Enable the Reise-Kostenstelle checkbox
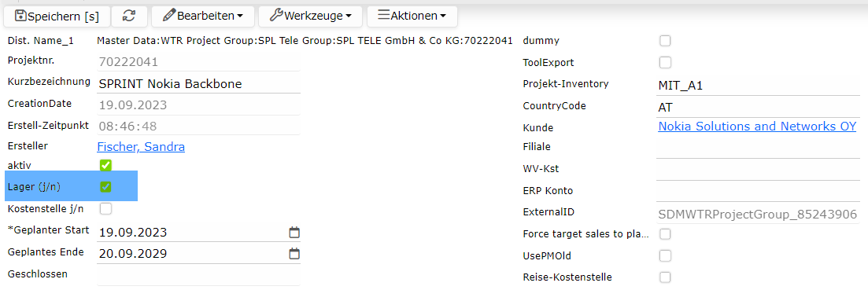The width and height of the screenshot is (868, 290). [x=665, y=277]
